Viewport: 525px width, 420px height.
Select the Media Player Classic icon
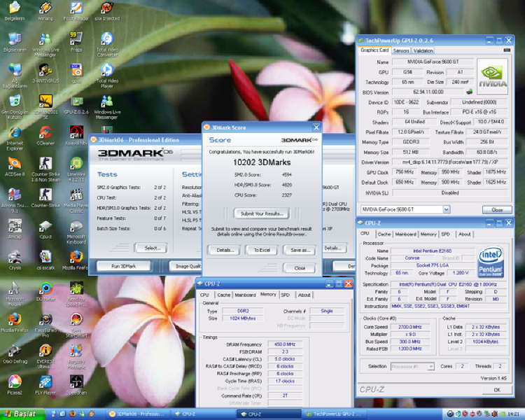[x=76, y=200]
